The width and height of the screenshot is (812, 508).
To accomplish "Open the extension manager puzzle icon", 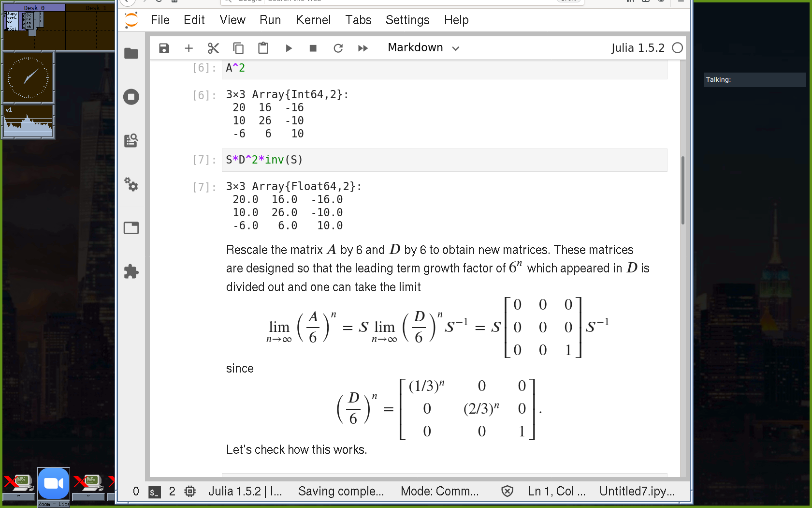I will pyautogui.click(x=131, y=271).
